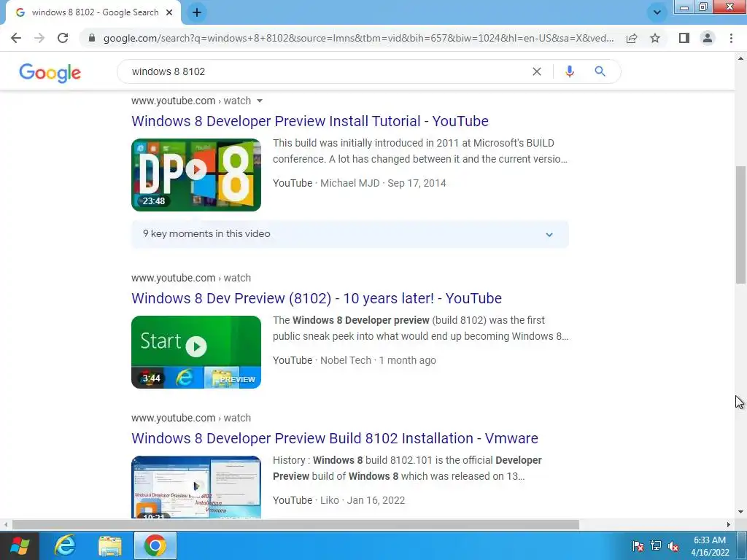Open the tab search dropdown
Viewport: 747px width, 560px height.
click(657, 12)
